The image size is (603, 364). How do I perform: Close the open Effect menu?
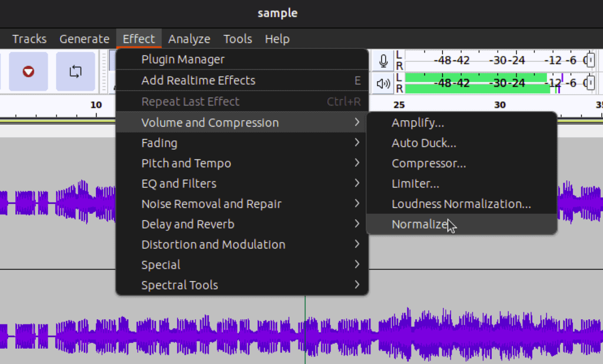[x=139, y=39]
